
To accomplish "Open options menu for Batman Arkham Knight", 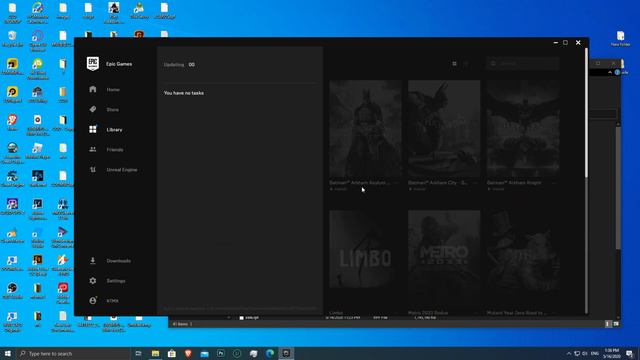I will click(554, 183).
